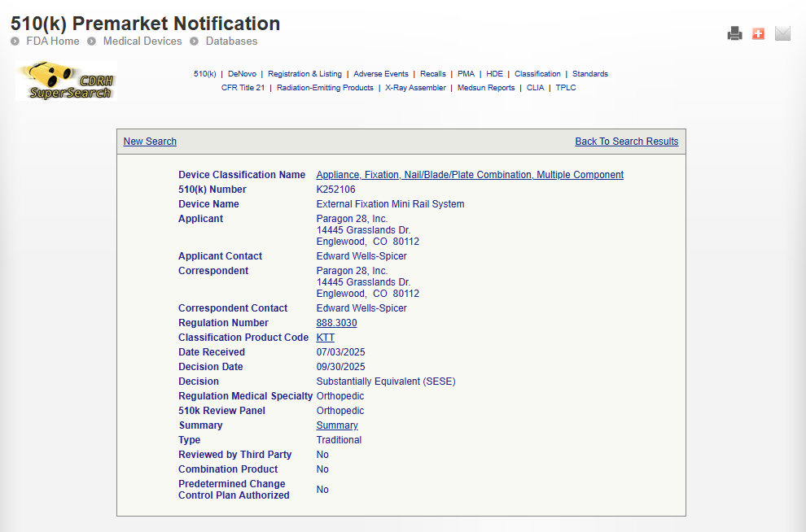Screen dimensions: 806x532
Task: Go to the Medical Devices breadcrumb
Action: pos(142,41)
